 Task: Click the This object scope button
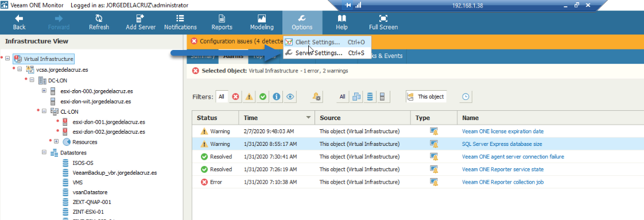[426, 97]
